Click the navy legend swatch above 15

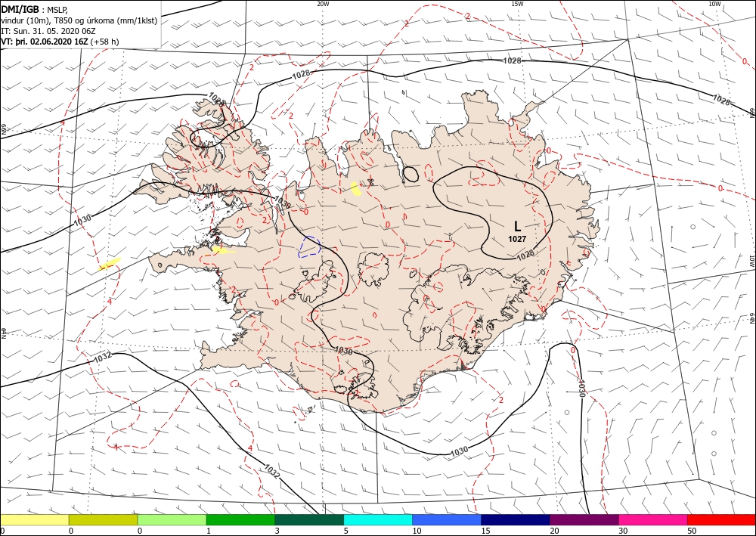tap(516, 519)
